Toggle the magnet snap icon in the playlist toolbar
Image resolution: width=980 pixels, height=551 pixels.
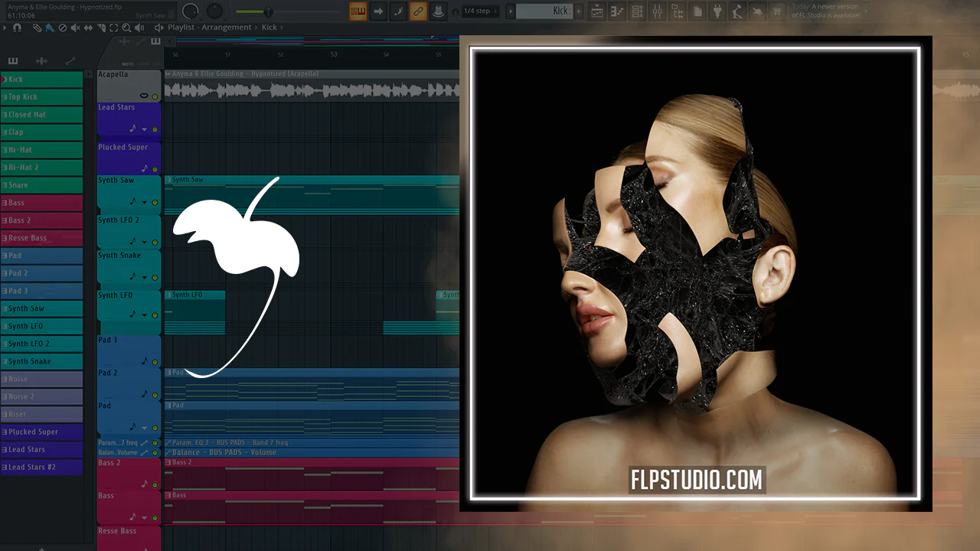(17, 28)
